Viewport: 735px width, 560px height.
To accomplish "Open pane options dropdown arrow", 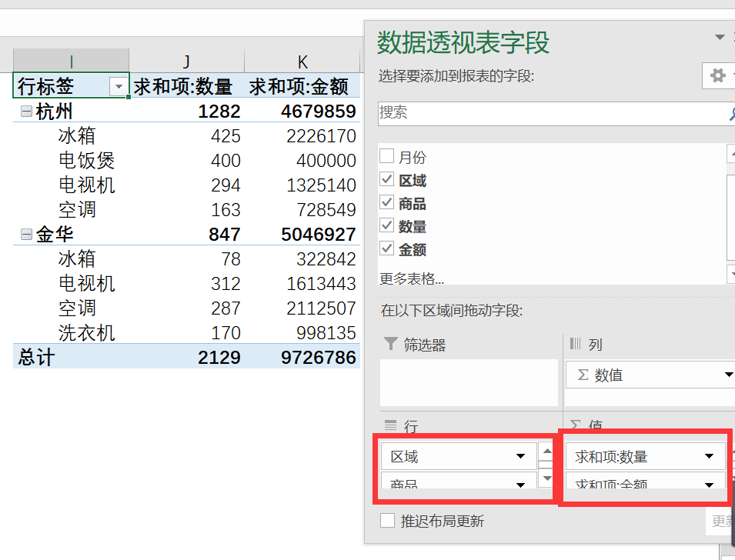I will pos(720,37).
